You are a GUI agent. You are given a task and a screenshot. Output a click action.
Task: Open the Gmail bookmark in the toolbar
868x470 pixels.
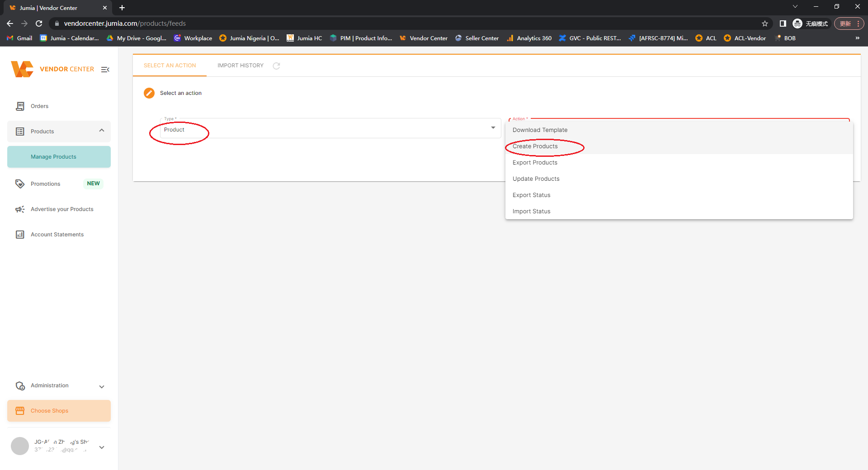19,38
